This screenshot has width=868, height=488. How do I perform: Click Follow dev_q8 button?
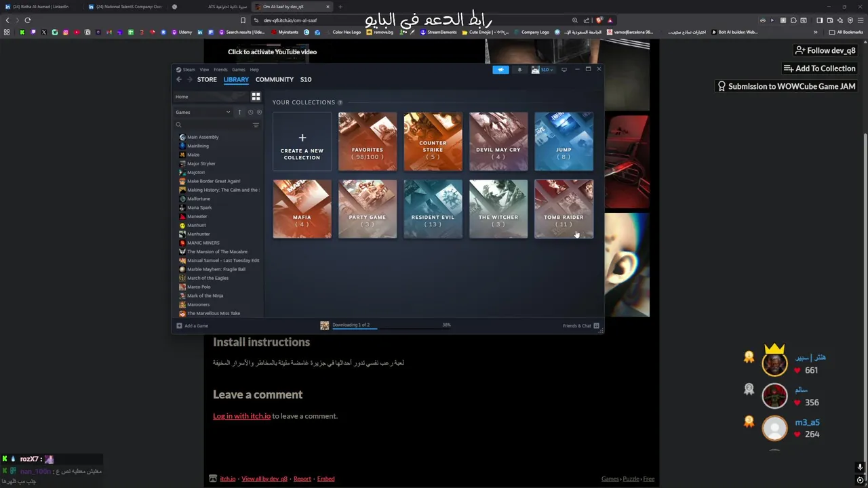825,50
